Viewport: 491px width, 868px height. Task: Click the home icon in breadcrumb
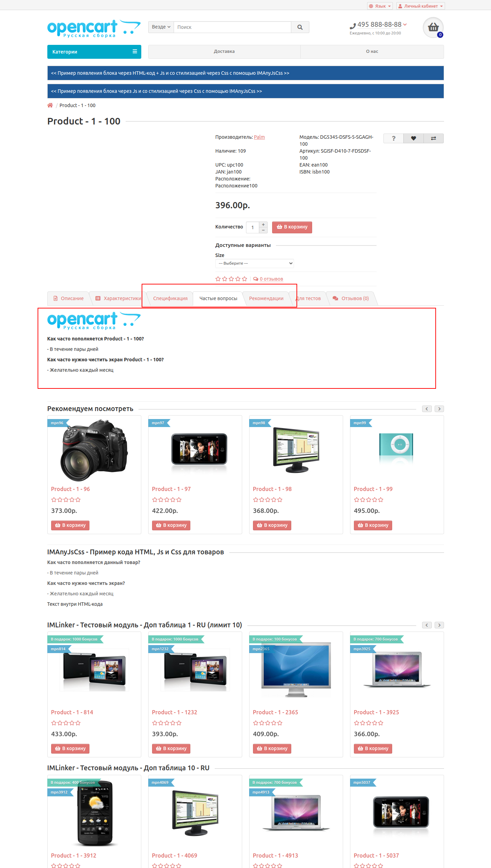click(x=50, y=105)
